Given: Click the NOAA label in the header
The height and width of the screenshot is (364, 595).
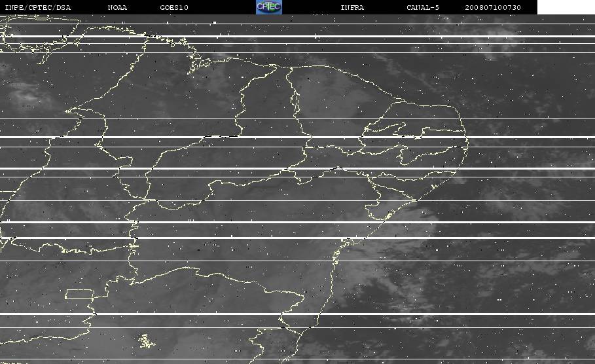Looking at the screenshot, I should 117,7.
